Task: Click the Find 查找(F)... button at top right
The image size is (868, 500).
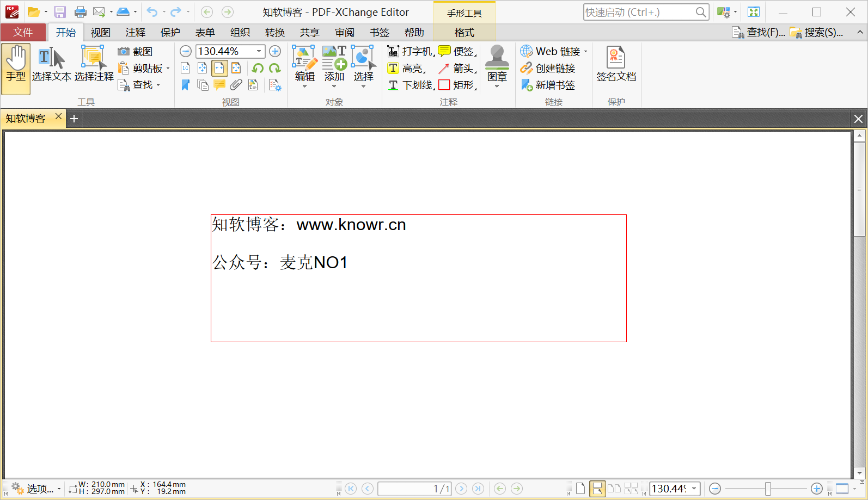Action: (759, 33)
